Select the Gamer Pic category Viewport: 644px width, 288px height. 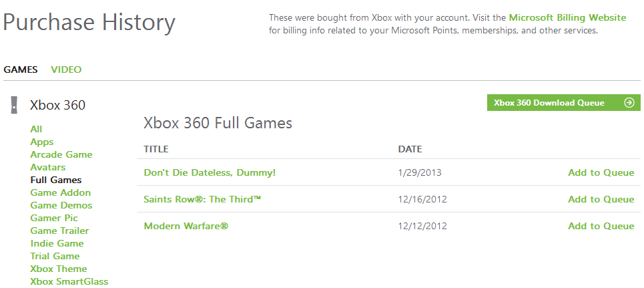tap(54, 218)
